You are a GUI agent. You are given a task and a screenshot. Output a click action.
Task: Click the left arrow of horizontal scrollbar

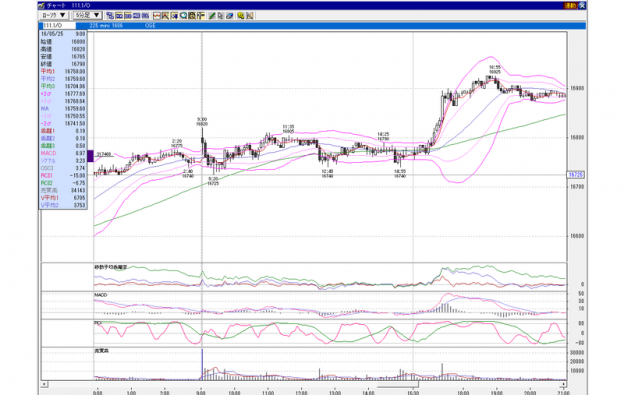point(44,384)
